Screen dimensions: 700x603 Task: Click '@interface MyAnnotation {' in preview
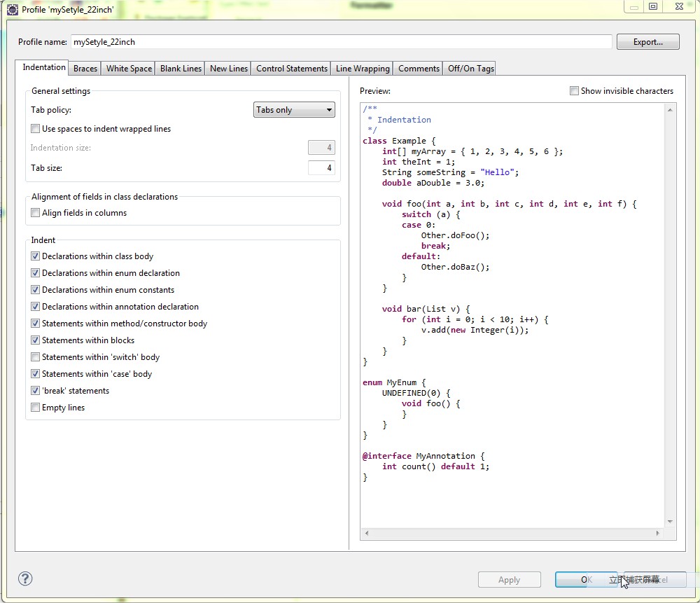coord(423,456)
